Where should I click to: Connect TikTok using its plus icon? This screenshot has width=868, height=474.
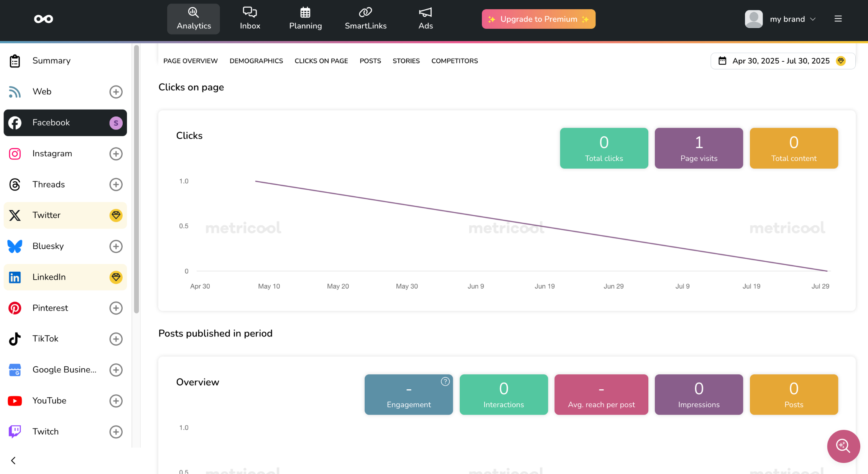pos(116,339)
